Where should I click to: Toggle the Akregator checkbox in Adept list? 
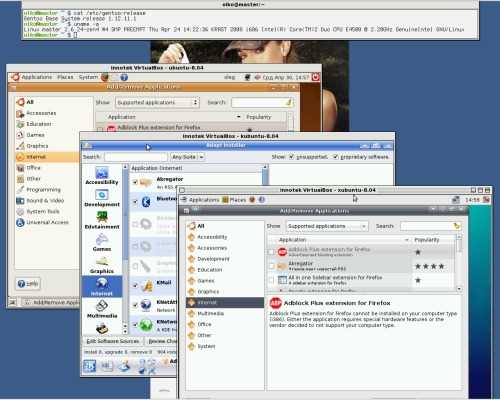click(135, 182)
